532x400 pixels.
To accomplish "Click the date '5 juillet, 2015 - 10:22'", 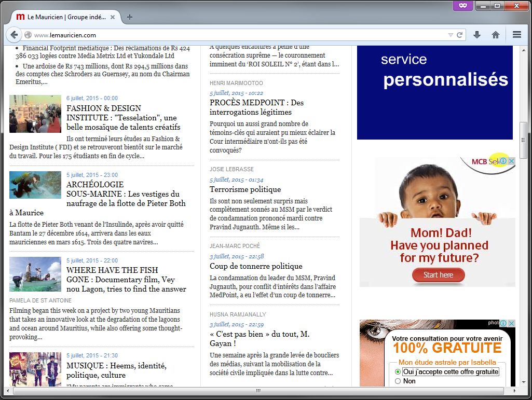I will (236, 93).
